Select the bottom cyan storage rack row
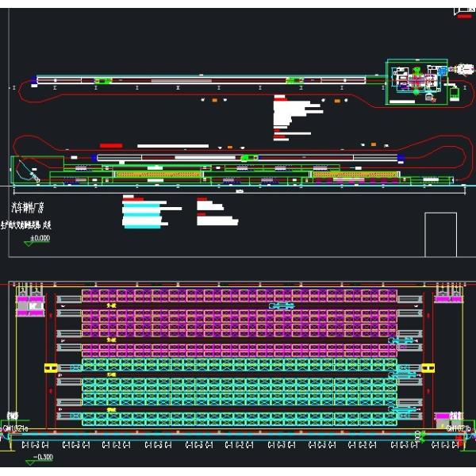This screenshot has width=476, height=476. (x=238, y=418)
